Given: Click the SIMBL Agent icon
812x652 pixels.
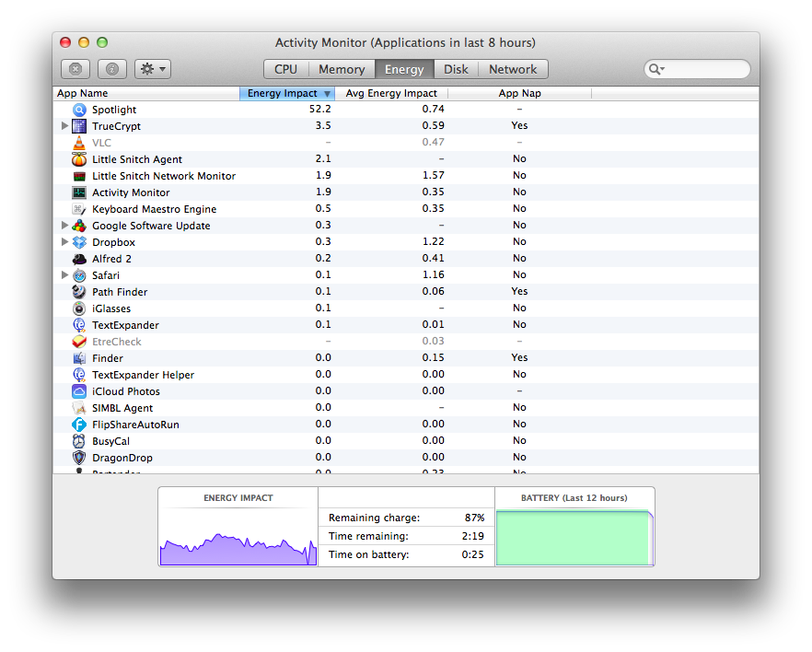Looking at the screenshot, I should coord(79,408).
